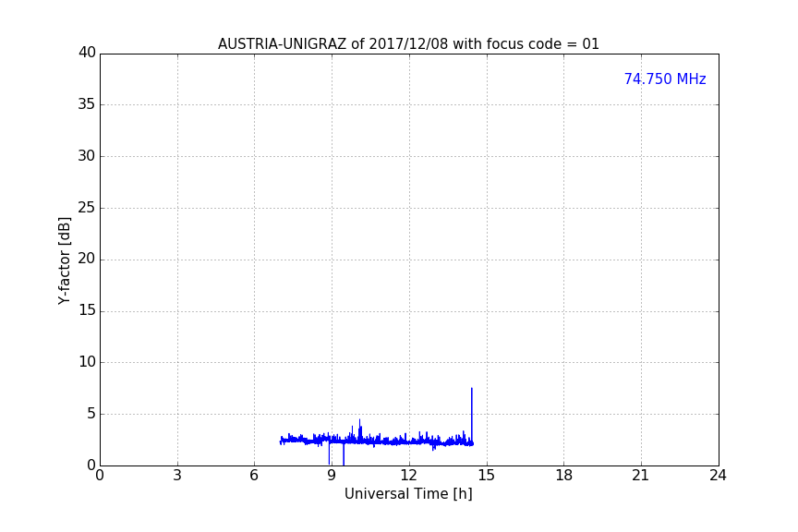This screenshot has width=798, height=532.
Task: Click the x-axis tick label '18'
Action: point(564,476)
